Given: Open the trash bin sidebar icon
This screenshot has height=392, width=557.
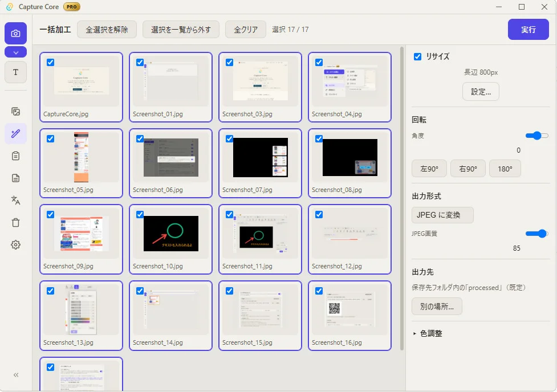Looking at the screenshot, I should coord(15,223).
